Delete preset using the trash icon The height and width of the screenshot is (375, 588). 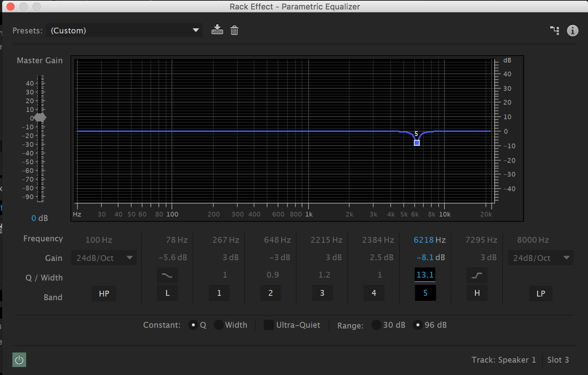click(x=234, y=30)
